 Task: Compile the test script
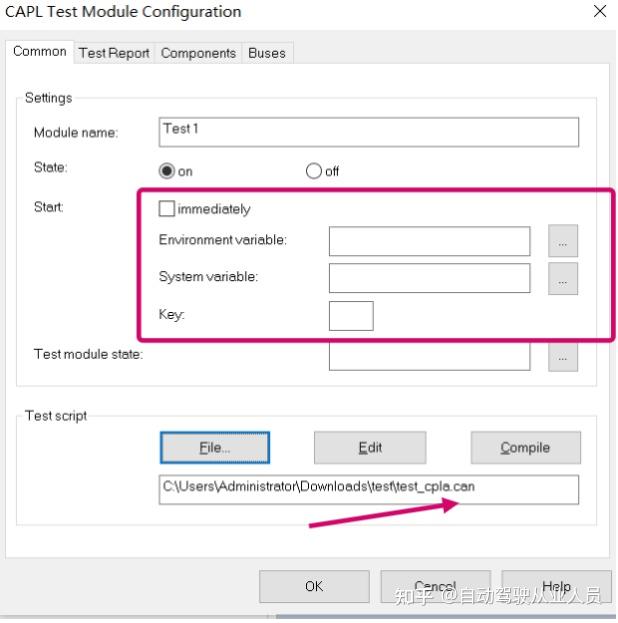525,448
